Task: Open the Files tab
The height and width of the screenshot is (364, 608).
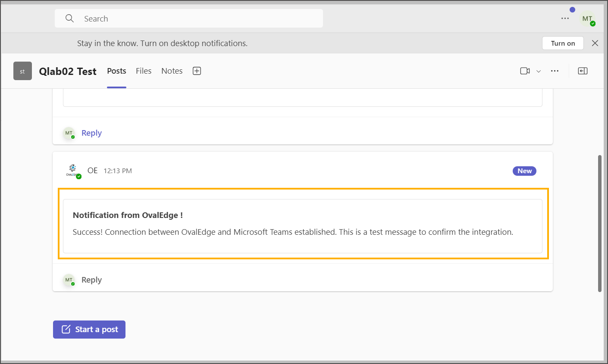Action: (x=144, y=71)
